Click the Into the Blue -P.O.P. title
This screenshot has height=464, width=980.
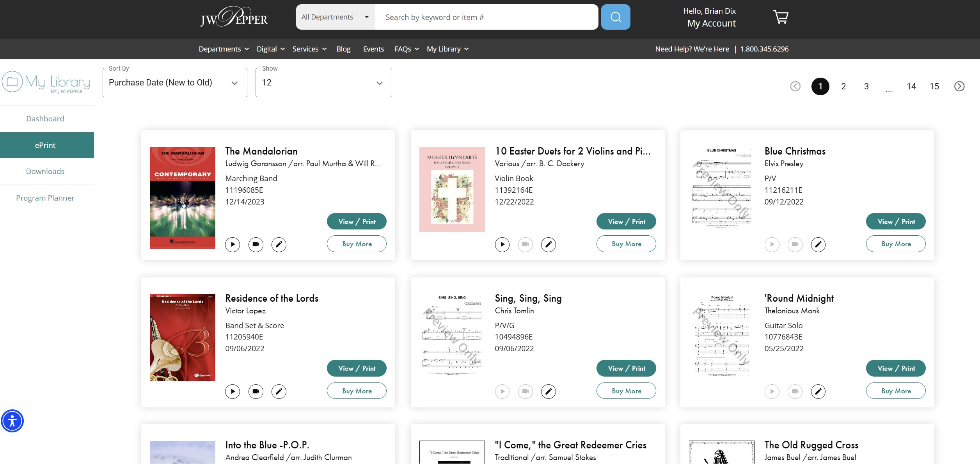[267, 445]
